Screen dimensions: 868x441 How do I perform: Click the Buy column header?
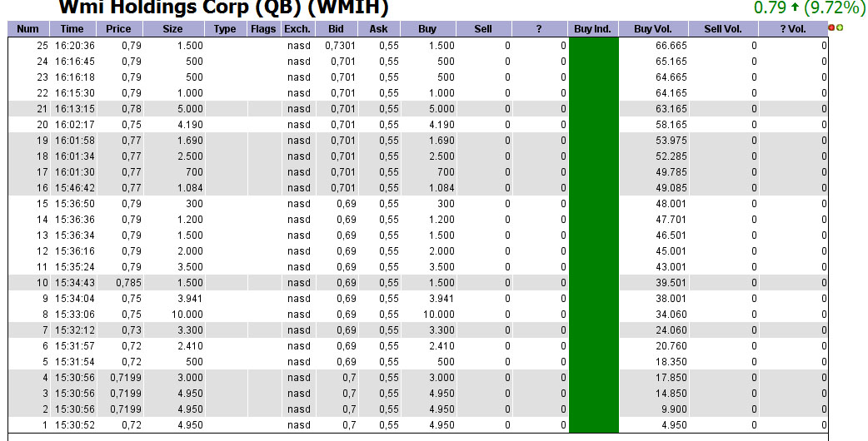click(428, 29)
